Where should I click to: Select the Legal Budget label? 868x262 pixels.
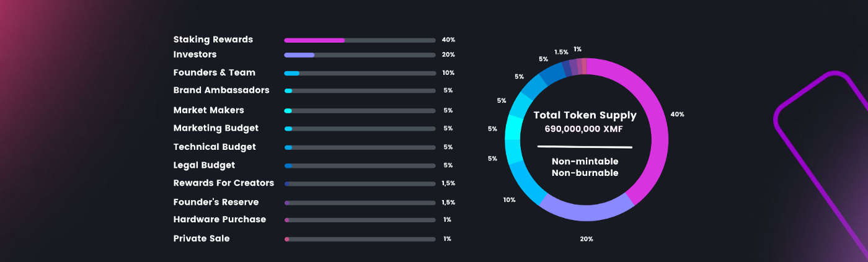(x=204, y=165)
